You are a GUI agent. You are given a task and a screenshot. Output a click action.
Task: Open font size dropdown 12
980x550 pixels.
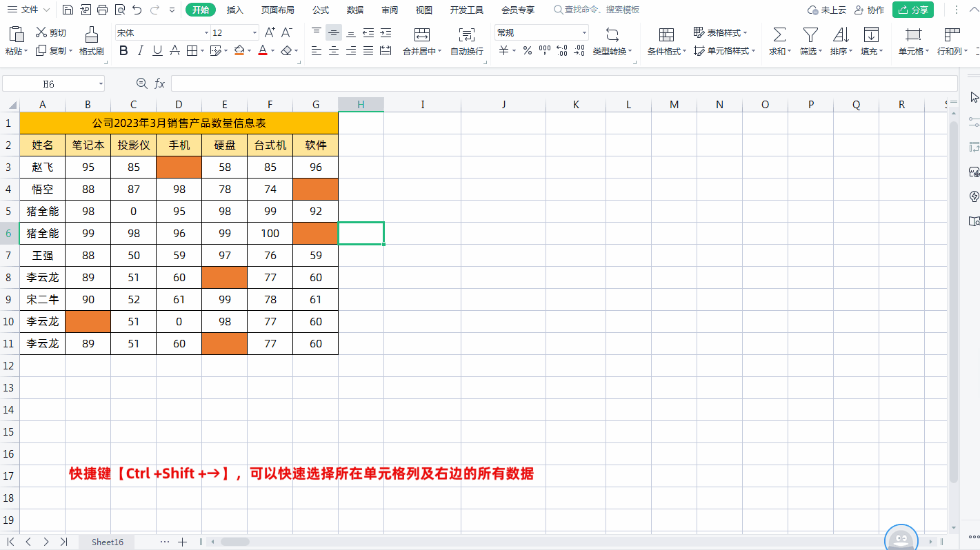[254, 33]
